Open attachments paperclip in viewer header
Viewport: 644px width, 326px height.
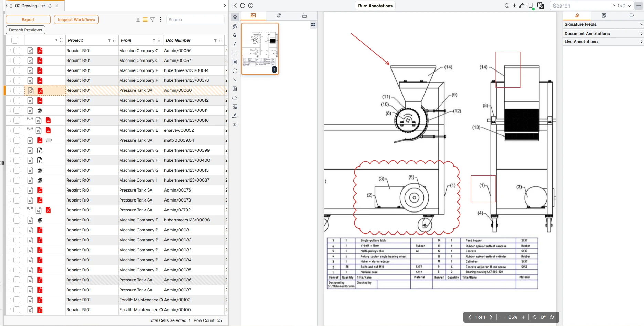pyautogui.click(x=522, y=6)
